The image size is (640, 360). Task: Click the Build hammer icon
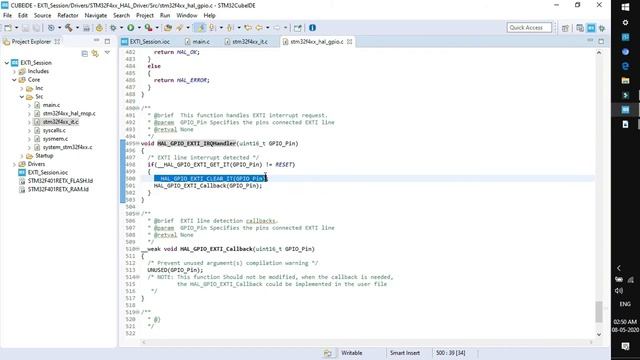[69, 28]
